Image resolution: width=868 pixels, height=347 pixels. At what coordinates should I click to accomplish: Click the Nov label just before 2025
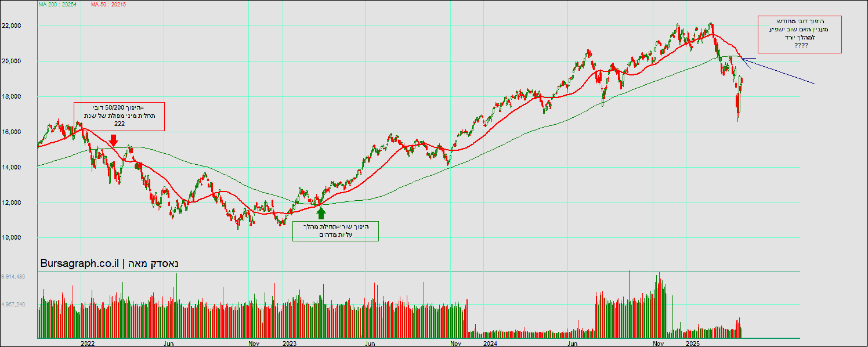coord(657,344)
